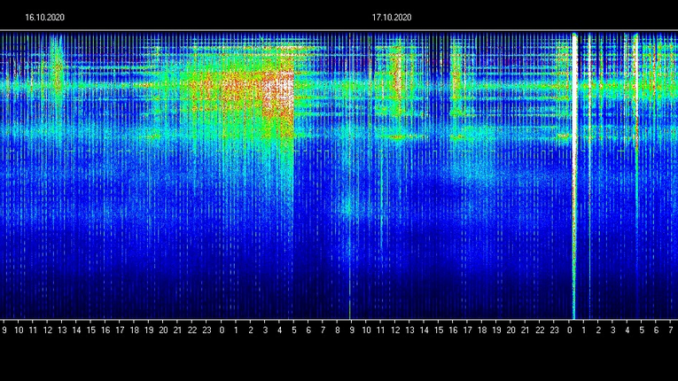The image size is (678, 381).
Task: Click the last hour 7 tick
Action: [x=671, y=330]
